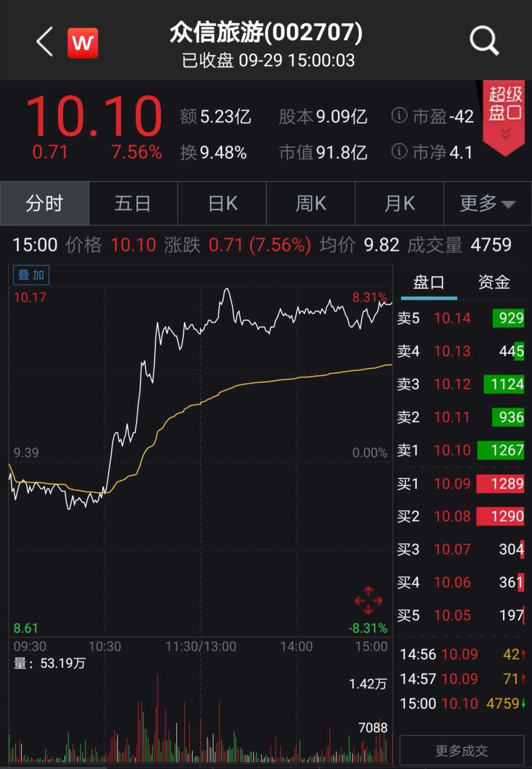Viewport: 532px width, 769px height.
Task: Tap the 换9.48% turnover rate value
Action: point(213,152)
